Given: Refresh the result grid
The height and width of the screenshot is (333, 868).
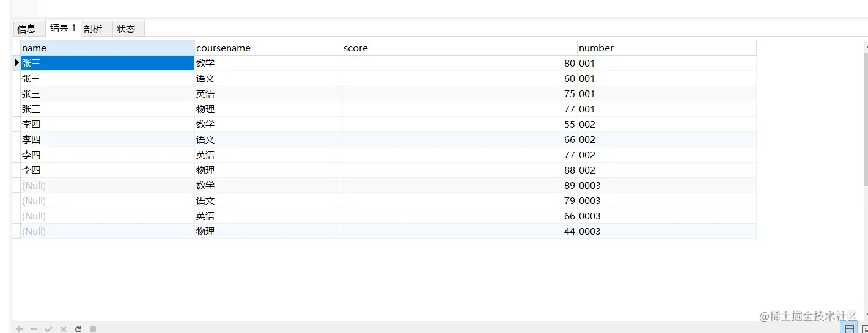Looking at the screenshot, I should click(78, 329).
